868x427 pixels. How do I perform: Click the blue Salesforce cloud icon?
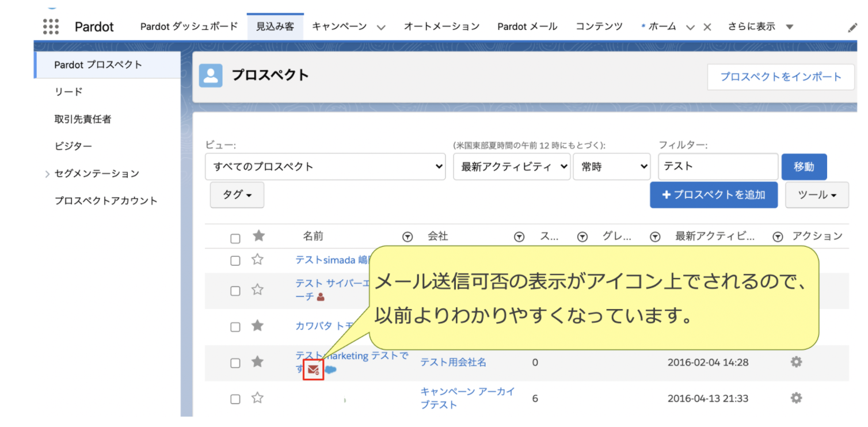(x=330, y=369)
